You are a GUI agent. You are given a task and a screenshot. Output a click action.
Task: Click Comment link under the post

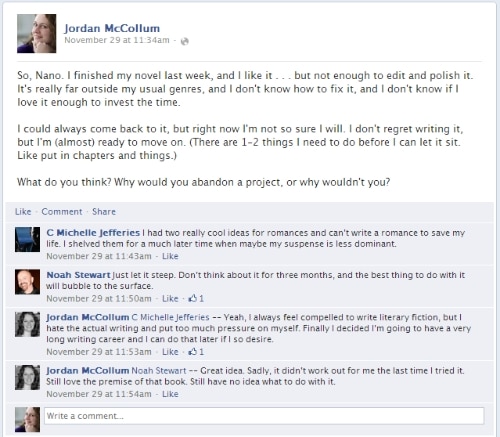pos(62,212)
